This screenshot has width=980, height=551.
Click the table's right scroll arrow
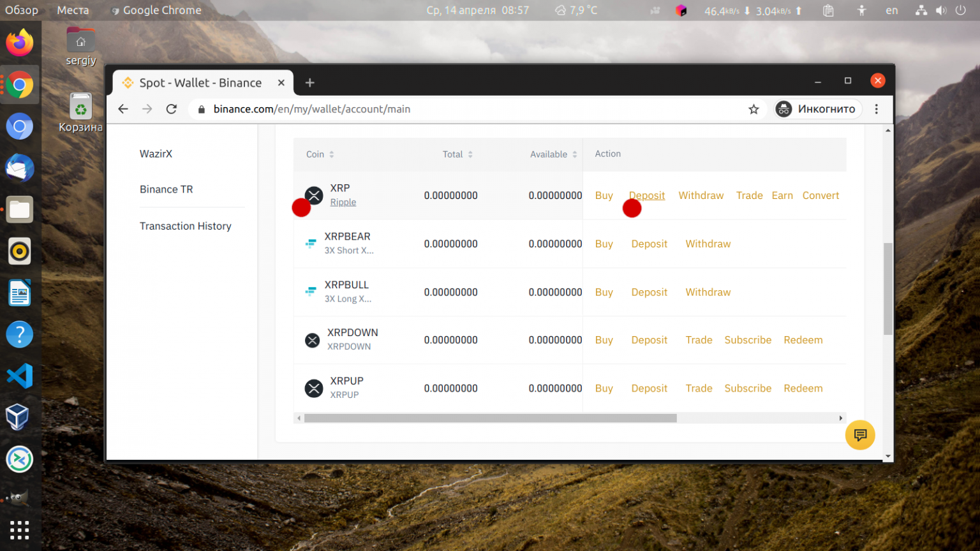841,418
